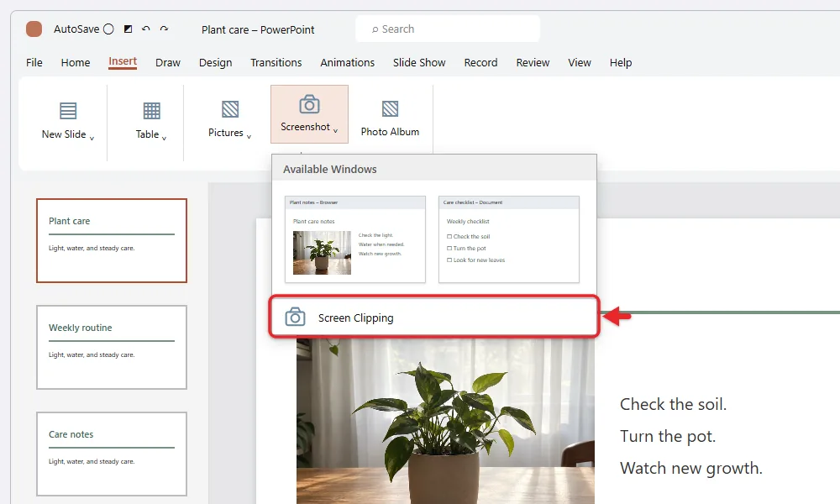Click the 'Watch new growth.' slide text
This screenshot has height=504, width=840.
(x=691, y=468)
